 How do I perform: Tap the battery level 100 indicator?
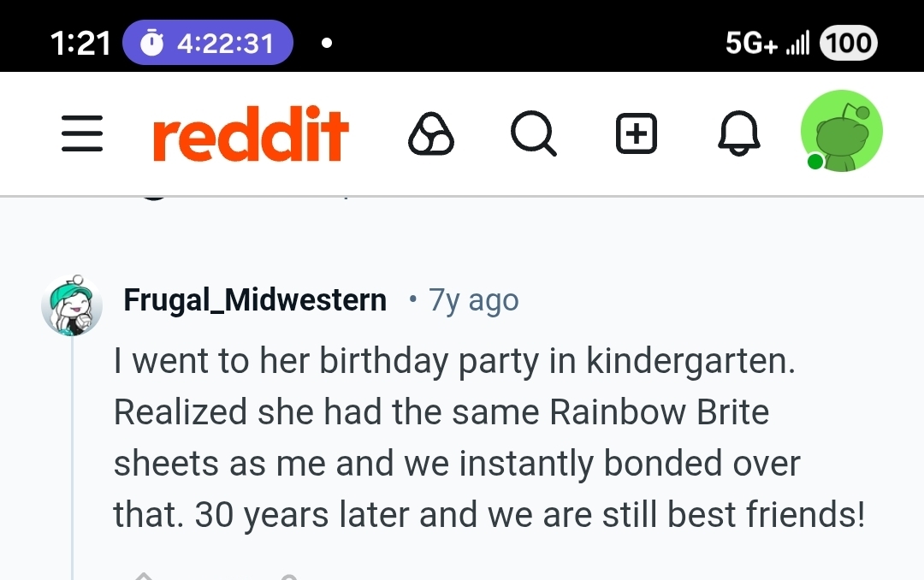(848, 43)
